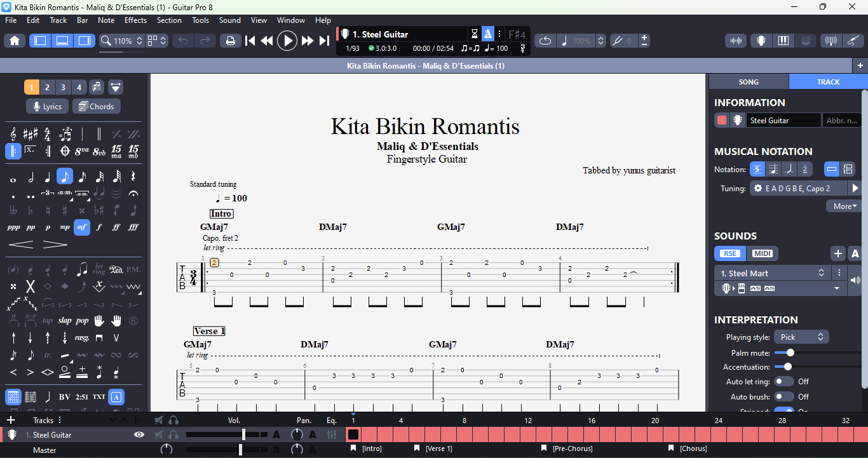The height and width of the screenshot is (458, 868).
Task: Insert dead note X symbol
Action: (x=30, y=286)
